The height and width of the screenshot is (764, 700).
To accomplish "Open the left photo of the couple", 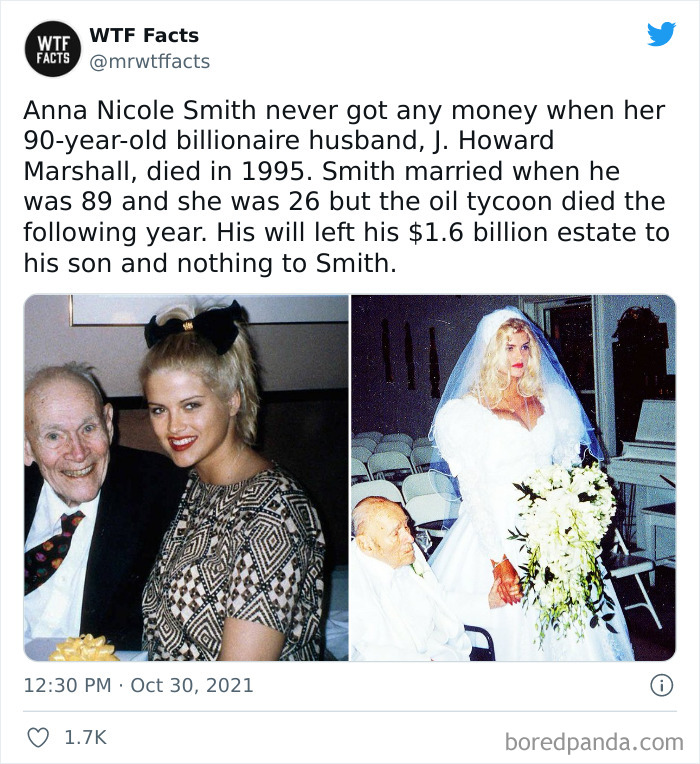I will tap(186, 478).
